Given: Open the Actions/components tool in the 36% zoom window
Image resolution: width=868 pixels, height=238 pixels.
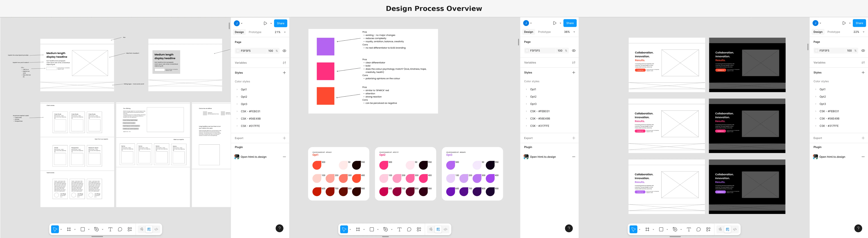Looking at the screenshot, I should pos(419,229).
